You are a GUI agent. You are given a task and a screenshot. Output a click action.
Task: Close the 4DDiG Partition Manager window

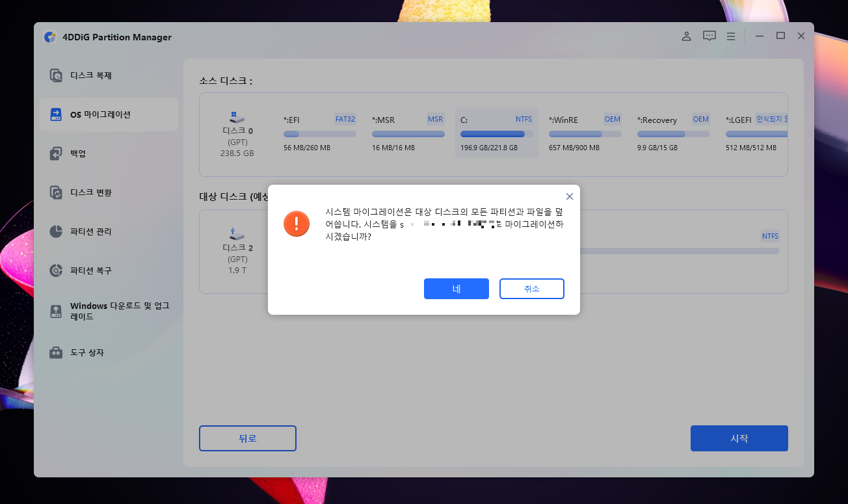pos(801,36)
